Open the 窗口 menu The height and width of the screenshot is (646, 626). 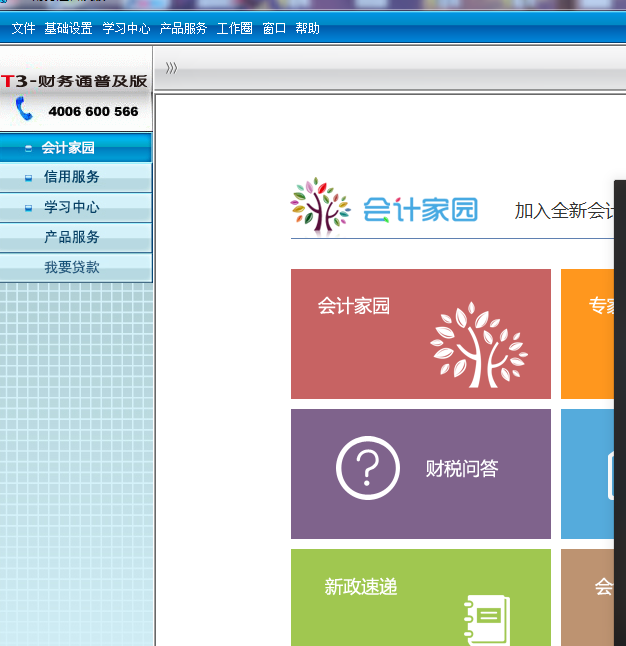[x=274, y=28]
